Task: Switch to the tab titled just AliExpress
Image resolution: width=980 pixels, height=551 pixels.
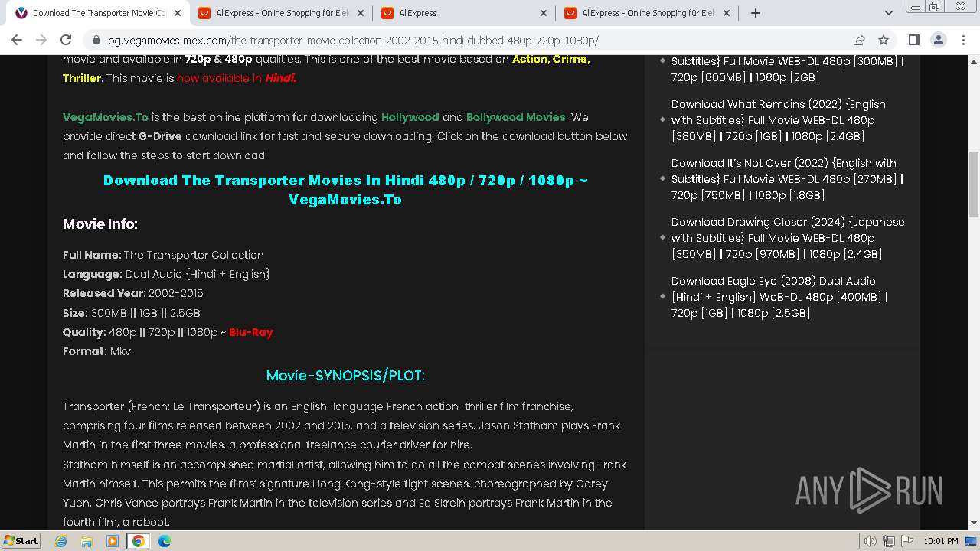Action: point(464,13)
